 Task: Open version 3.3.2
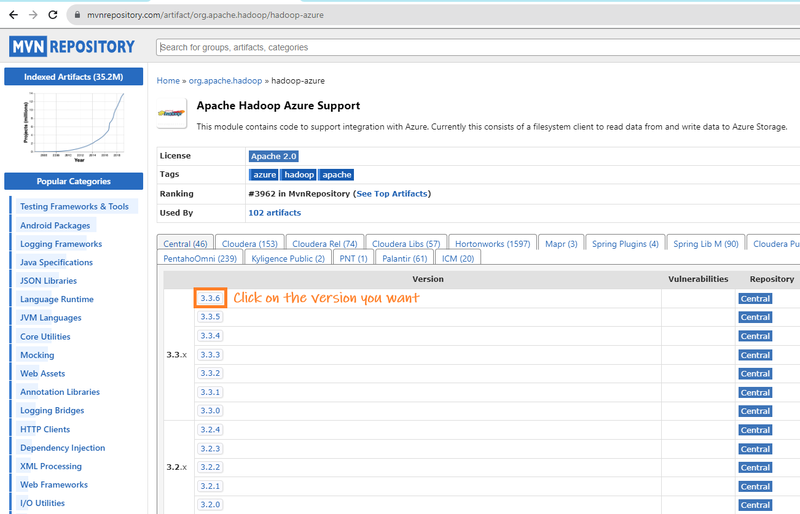tap(210, 373)
